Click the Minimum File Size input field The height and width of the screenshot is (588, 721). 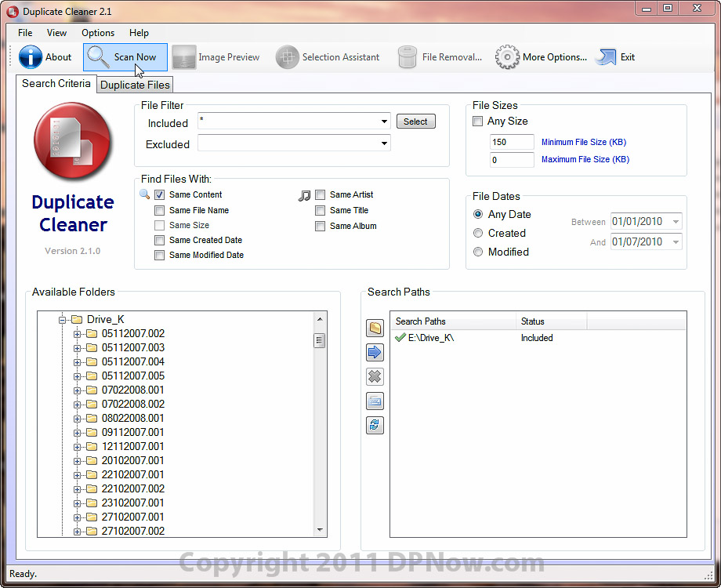tap(511, 143)
